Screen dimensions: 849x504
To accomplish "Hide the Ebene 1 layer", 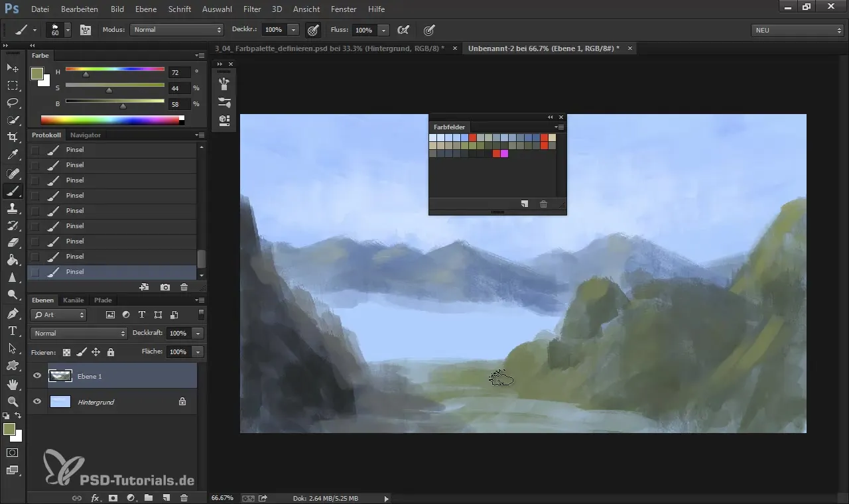I will point(37,376).
